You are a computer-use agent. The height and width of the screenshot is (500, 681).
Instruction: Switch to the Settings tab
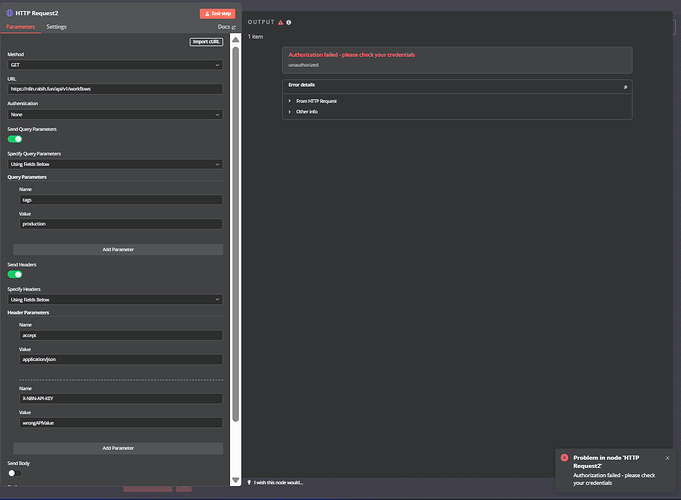57,27
